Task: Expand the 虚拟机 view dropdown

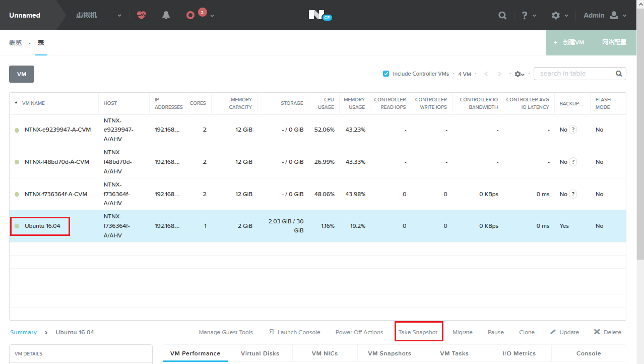Action: click(119, 16)
